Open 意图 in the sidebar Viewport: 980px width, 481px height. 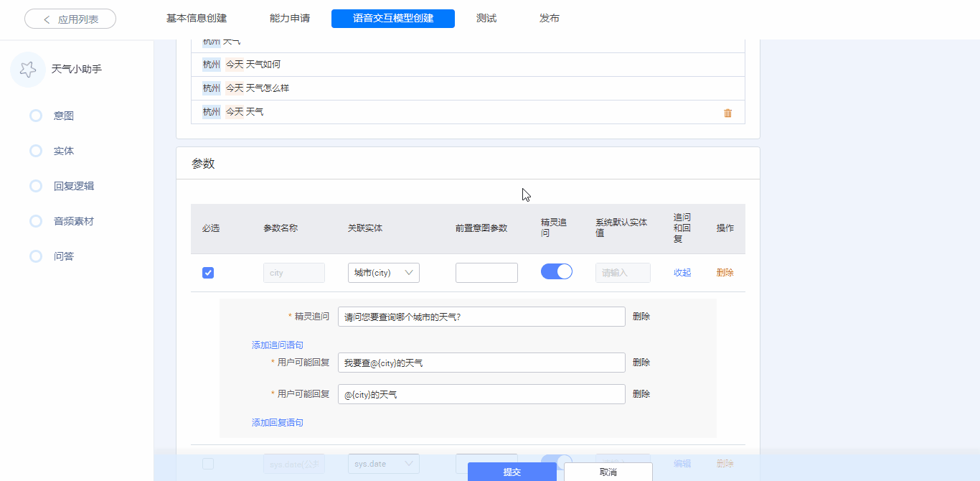point(64,116)
